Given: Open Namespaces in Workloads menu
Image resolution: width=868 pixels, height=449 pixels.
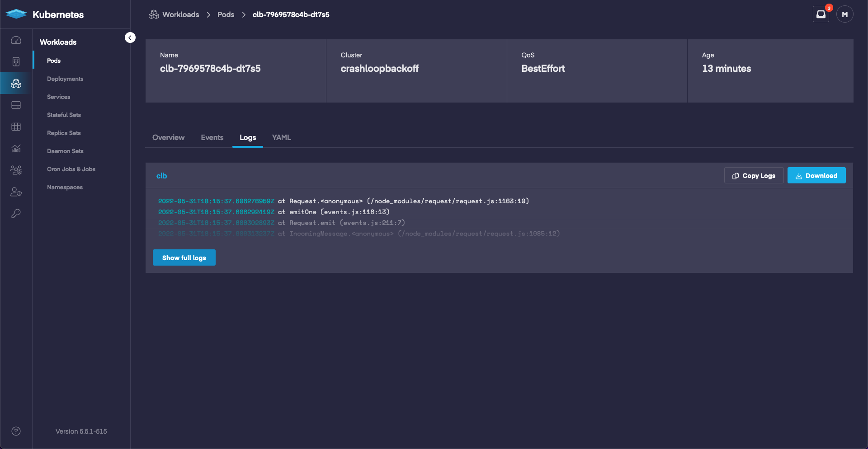Looking at the screenshot, I should tap(65, 187).
